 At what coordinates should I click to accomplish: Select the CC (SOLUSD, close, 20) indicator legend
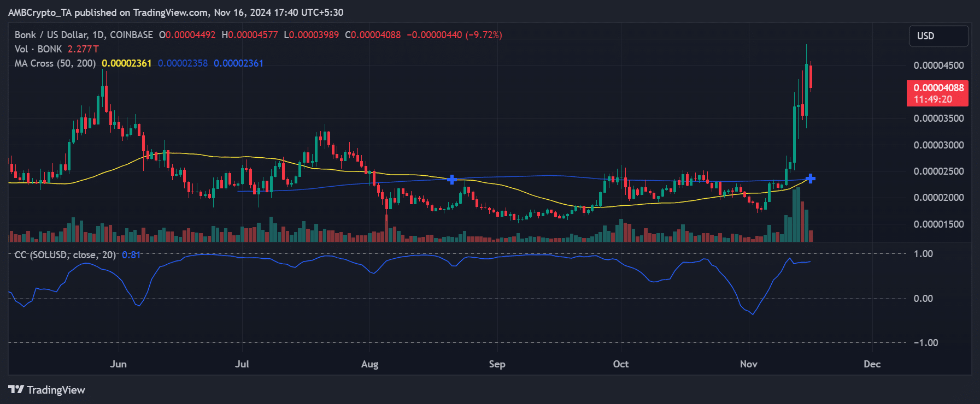[x=65, y=255]
